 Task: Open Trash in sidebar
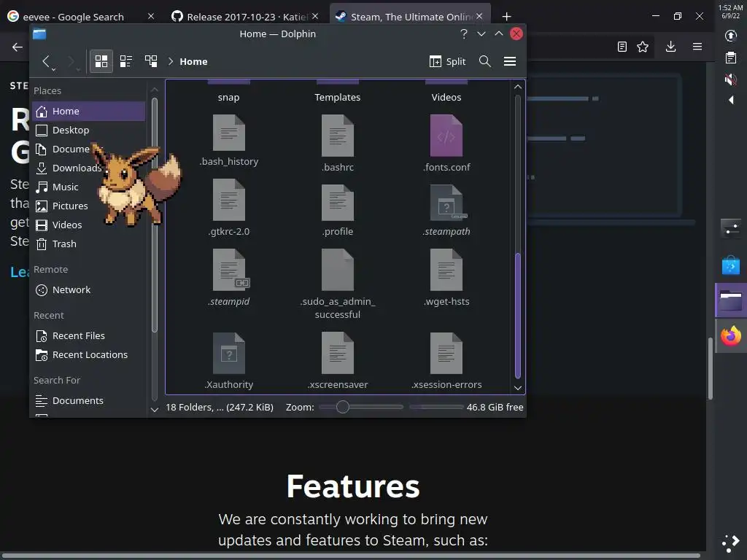[88, 244]
